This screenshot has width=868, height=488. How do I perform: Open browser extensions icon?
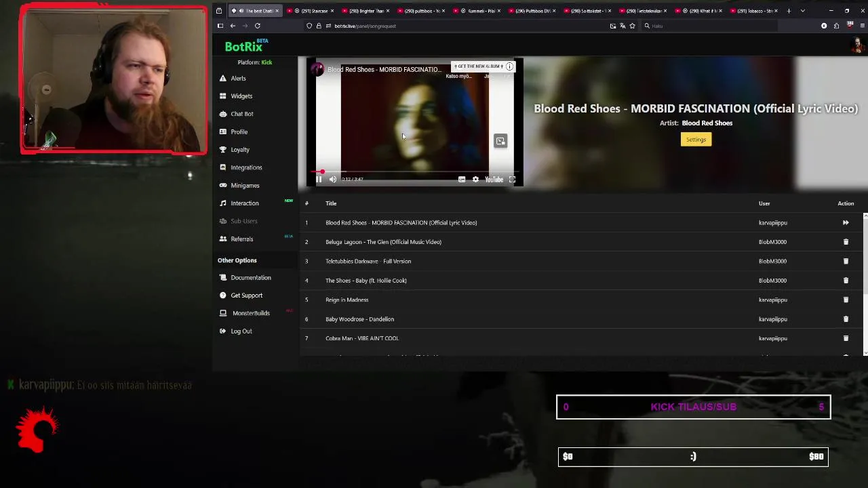tap(836, 26)
